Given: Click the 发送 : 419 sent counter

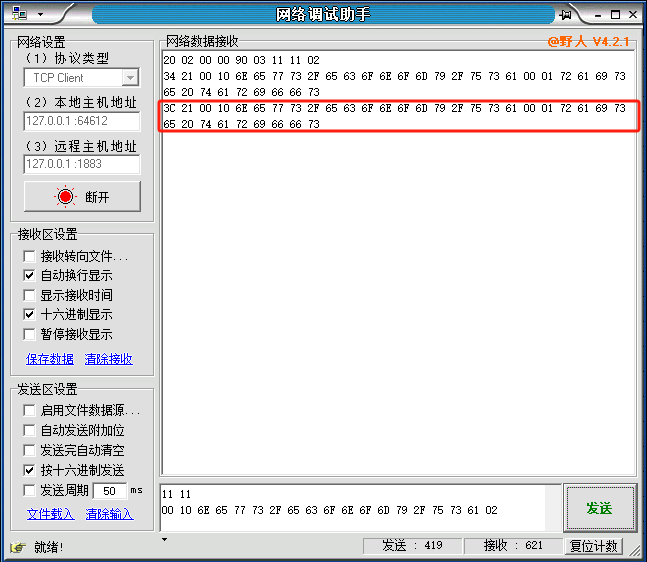Looking at the screenshot, I should [x=412, y=546].
